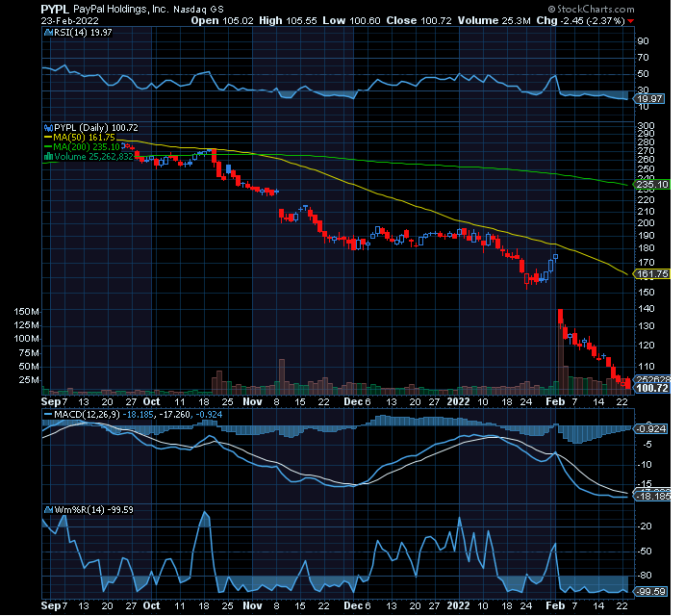685x616 pixels.
Task: Click the Feb label on the bottom-most date axis
Action: [x=556, y=605]
